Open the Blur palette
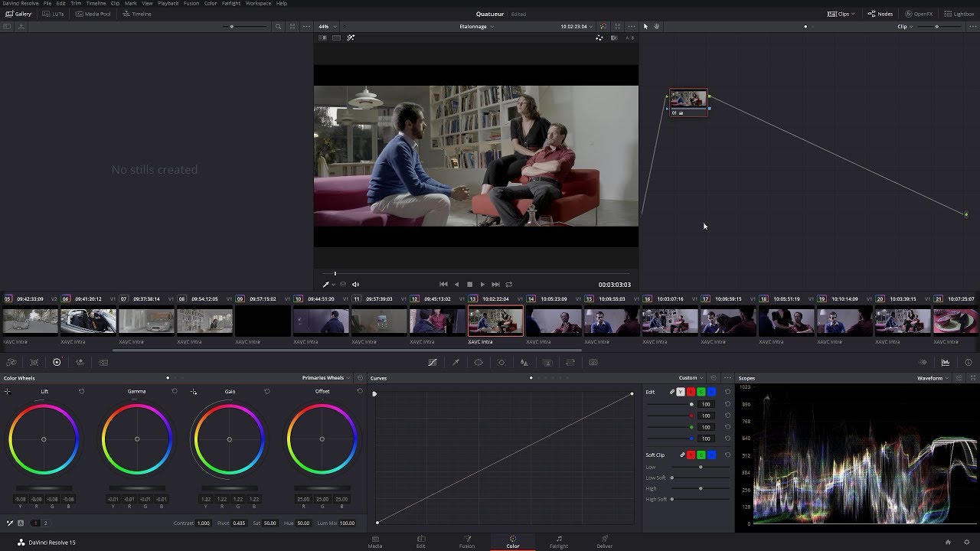The width and height of the screenshot is (980, 551). [524, 362]
